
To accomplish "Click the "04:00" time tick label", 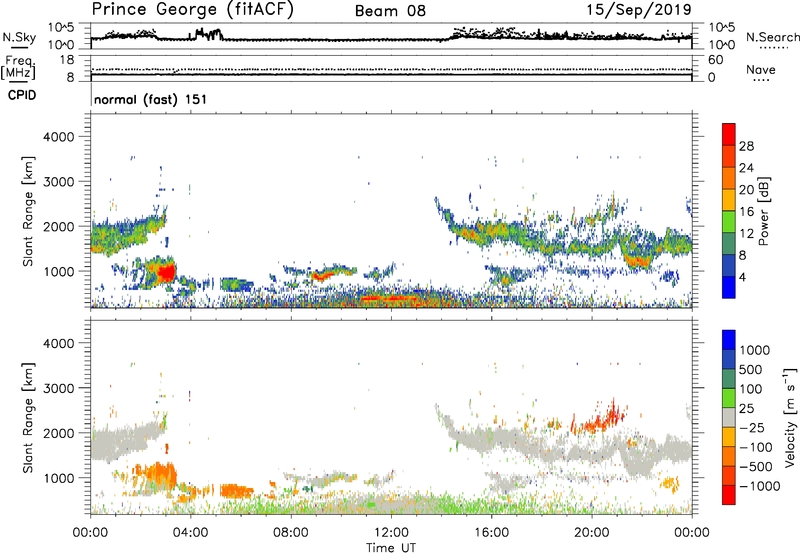I will point(191,533).
